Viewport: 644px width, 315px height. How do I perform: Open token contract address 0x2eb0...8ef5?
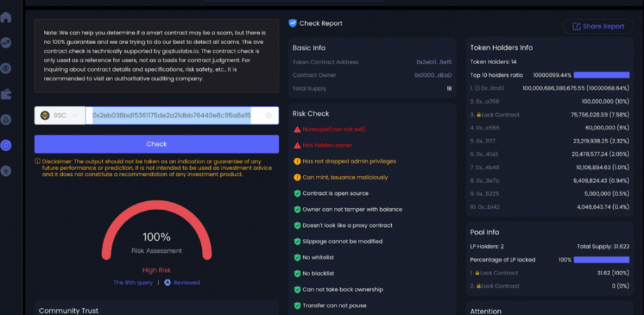pos(434,62)
